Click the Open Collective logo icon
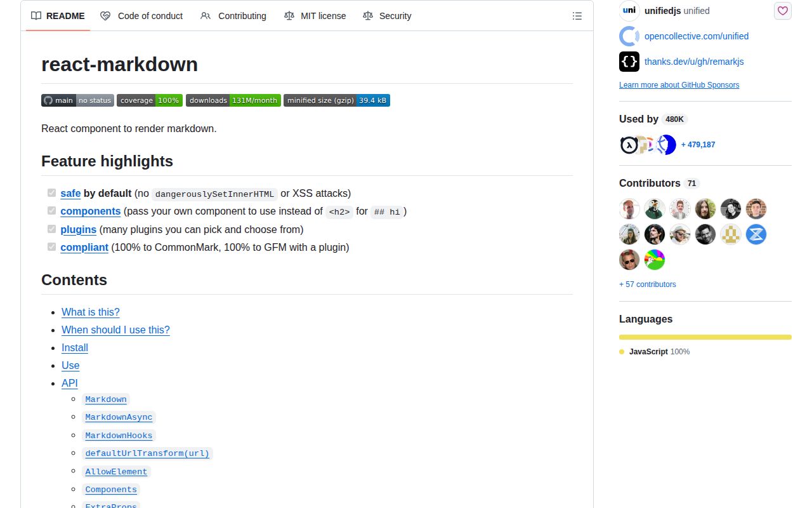 pyautogui.click(x=629, y=36)
